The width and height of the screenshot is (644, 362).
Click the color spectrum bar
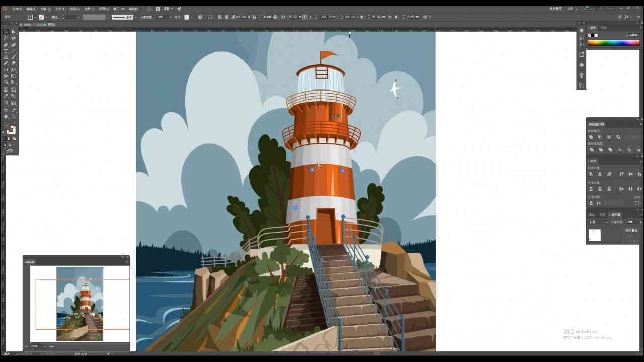[613, 43]
